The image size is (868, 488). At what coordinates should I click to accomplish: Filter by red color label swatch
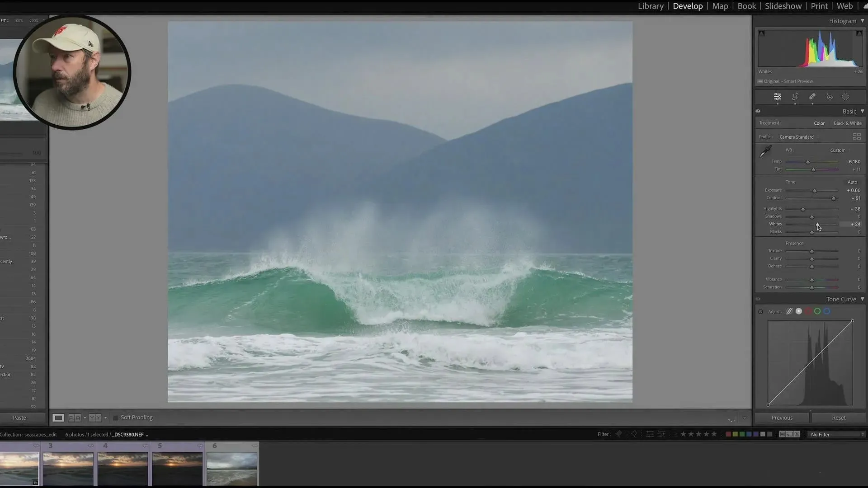[x=728, y=434]
